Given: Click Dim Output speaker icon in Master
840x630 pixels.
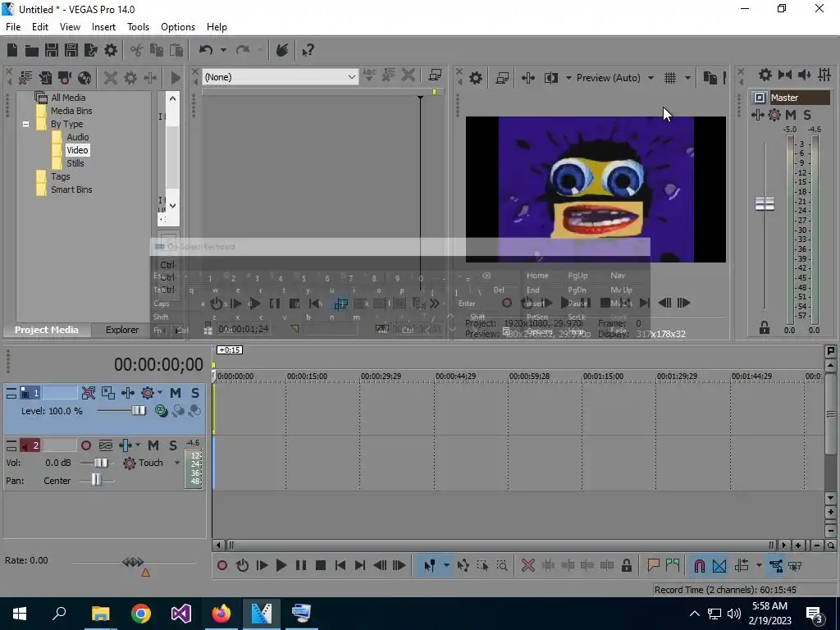Looking at the screenshot, I should coord(804,75).
